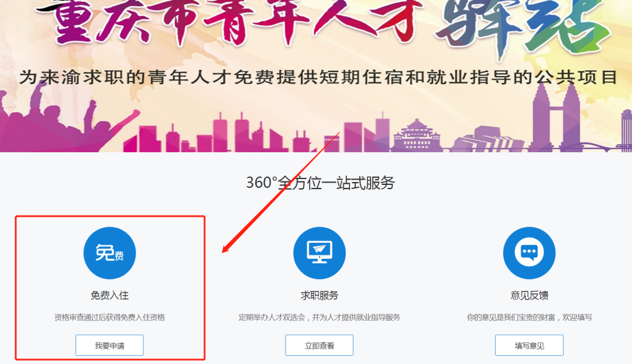
Task: Click the blue 免费 circle icon
Action: click(109, 253)
